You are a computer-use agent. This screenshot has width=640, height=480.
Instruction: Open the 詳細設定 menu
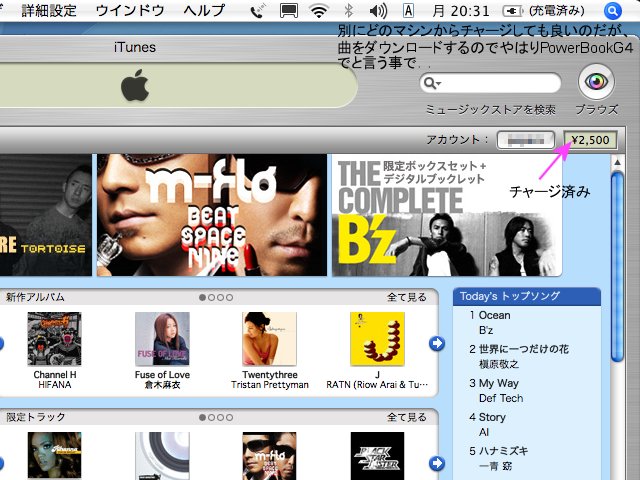(x=49, y=11)
